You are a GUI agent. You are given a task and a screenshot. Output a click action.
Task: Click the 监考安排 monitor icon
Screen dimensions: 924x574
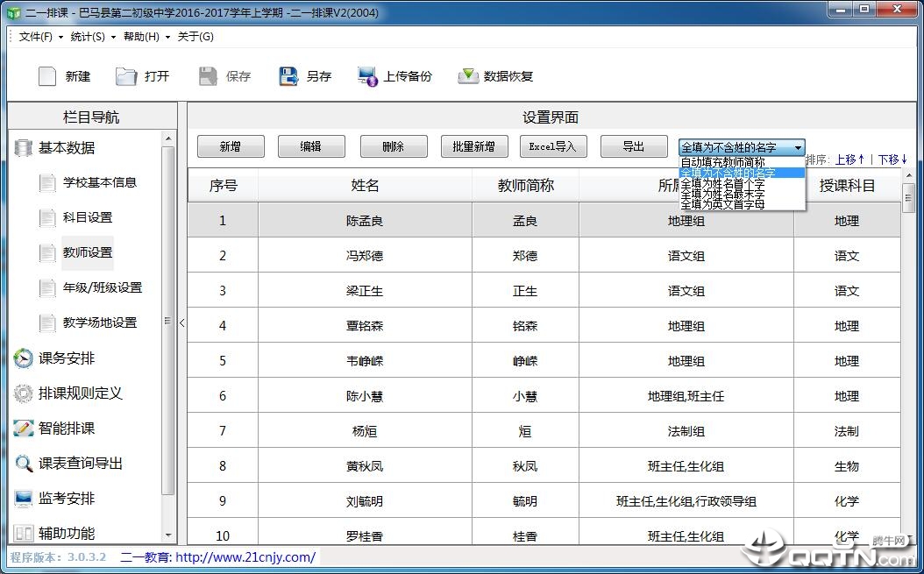click(23, 499)
